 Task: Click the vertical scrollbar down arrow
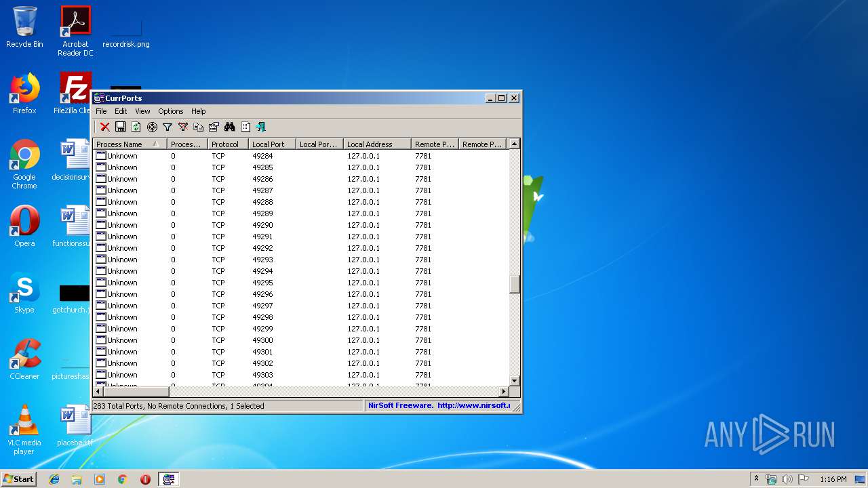[515, 380]
